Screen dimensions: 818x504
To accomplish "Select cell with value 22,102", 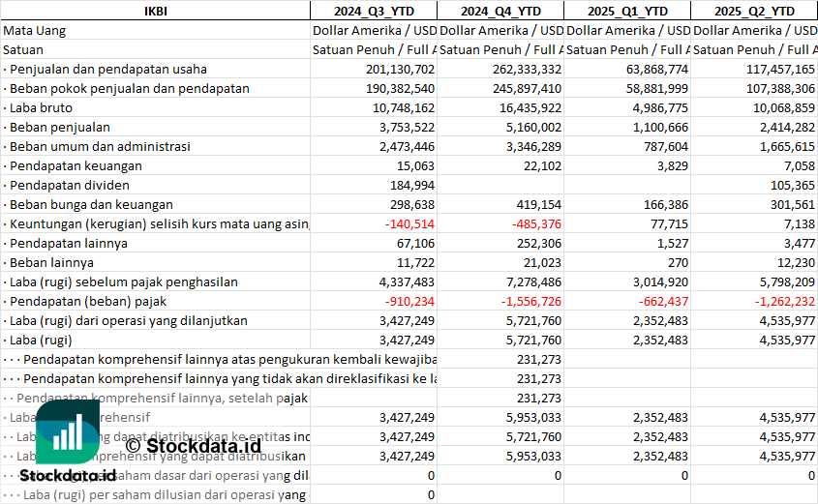I will (x=500, y=165).
